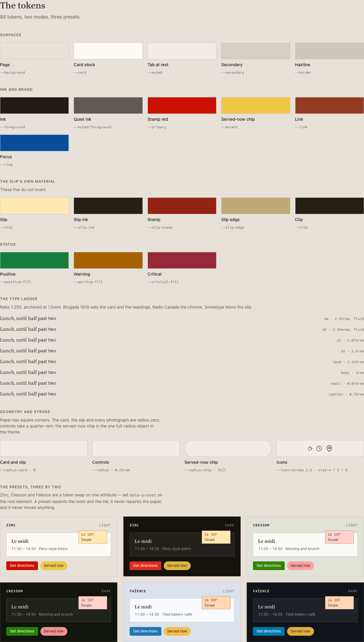Select the Stamp red primary swatch
This screenshot has width=364, height=642.
pyautogui.click(x=182, y=105)
